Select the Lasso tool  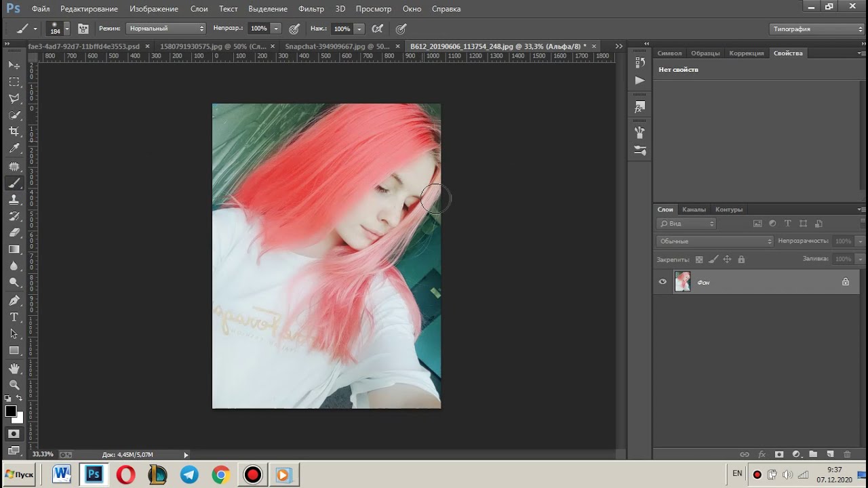coord(14,98)
